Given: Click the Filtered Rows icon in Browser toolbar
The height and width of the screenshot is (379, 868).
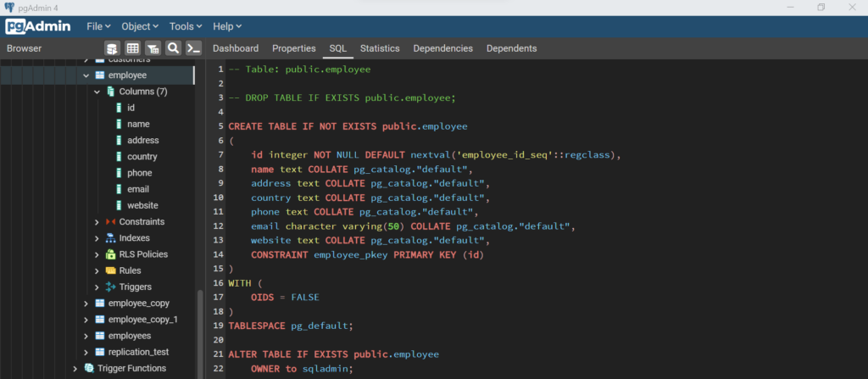Looking at the screenshot, I should pos(153,48).
